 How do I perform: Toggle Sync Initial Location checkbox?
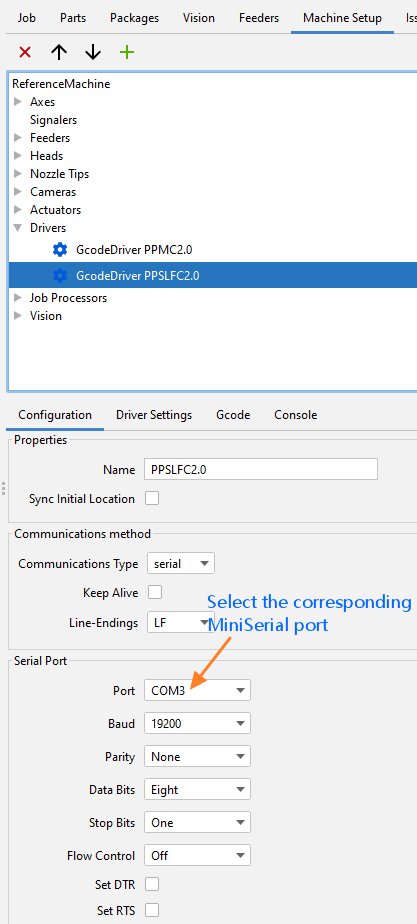click(152, 499)
